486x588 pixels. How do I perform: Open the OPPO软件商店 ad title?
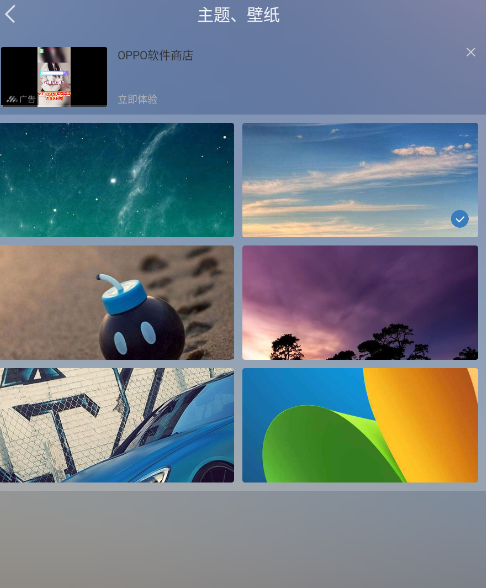155,56
